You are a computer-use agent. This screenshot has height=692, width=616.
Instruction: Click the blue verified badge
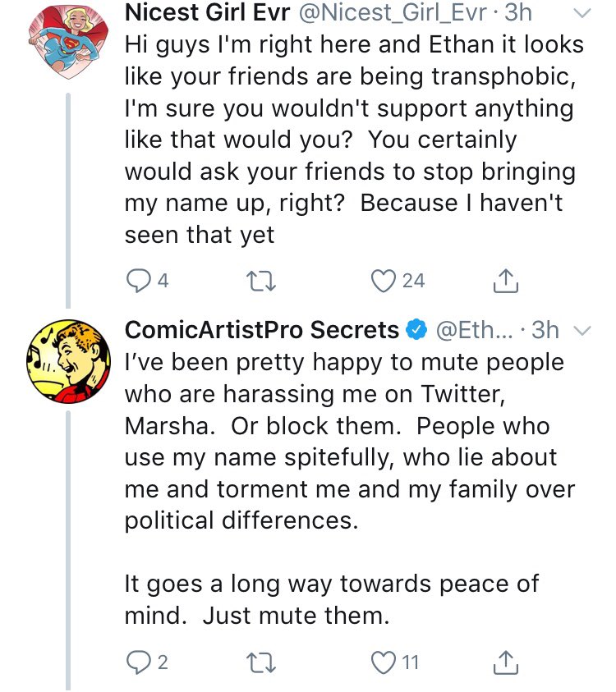click(417, 331)
